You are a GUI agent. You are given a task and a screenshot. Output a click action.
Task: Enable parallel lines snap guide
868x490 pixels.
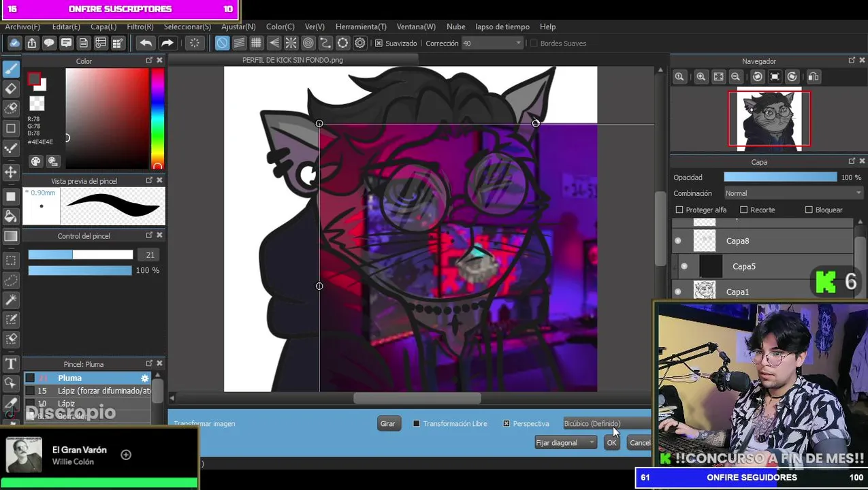point(239,43)
